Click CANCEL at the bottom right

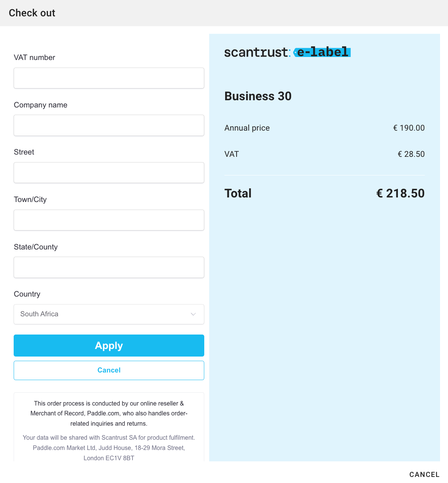pos(424,474)
